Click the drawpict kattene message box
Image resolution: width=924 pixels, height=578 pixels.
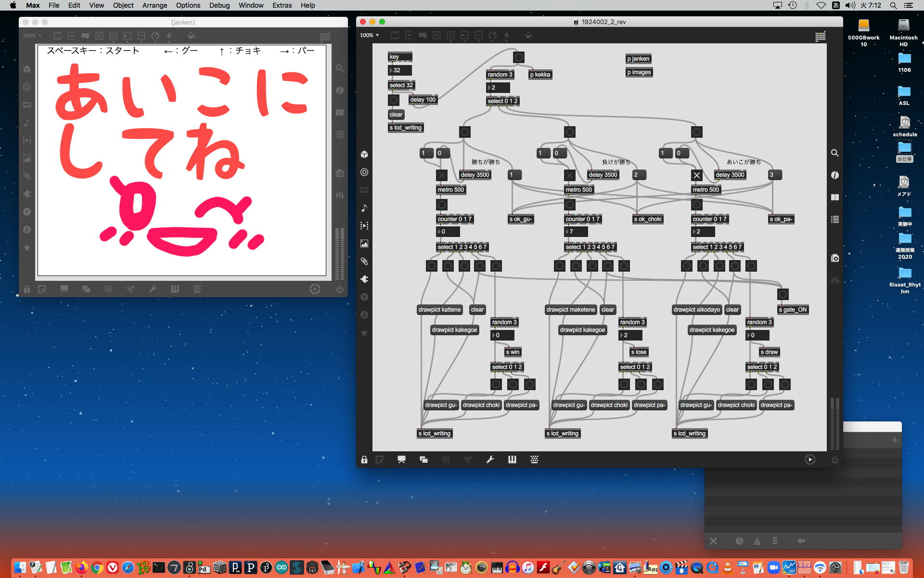(x=439, y=310)
